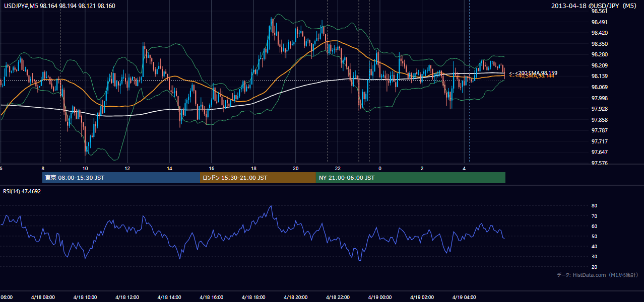
Task: Click the 98.420 price axis label
Action: pyautogui.click(x=599, y=33)
